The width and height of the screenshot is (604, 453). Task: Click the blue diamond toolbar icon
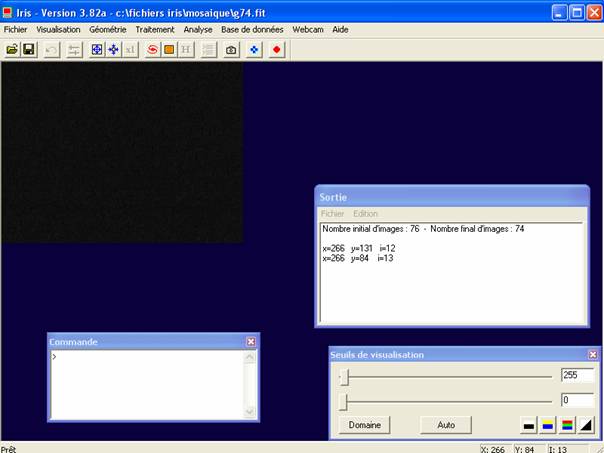pos(255,49)
